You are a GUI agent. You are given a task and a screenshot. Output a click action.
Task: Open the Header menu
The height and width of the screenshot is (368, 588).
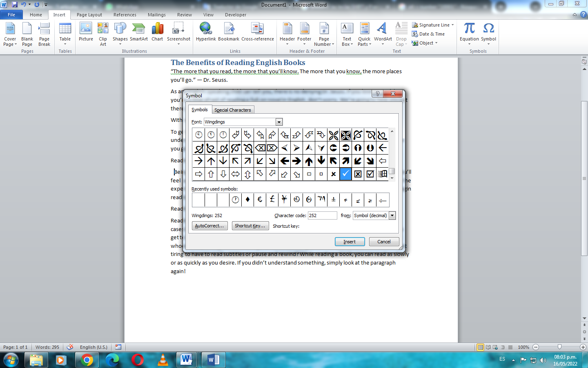pos(287,34)
